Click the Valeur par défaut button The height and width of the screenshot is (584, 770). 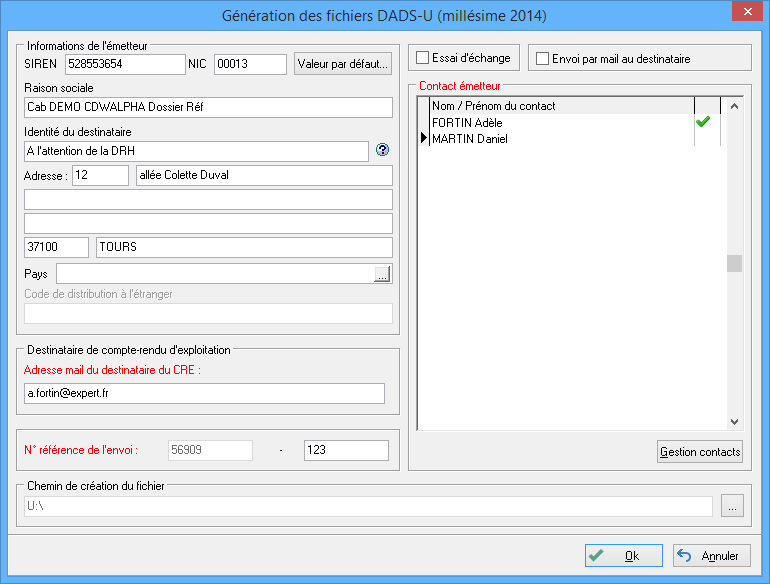[343, 65]
